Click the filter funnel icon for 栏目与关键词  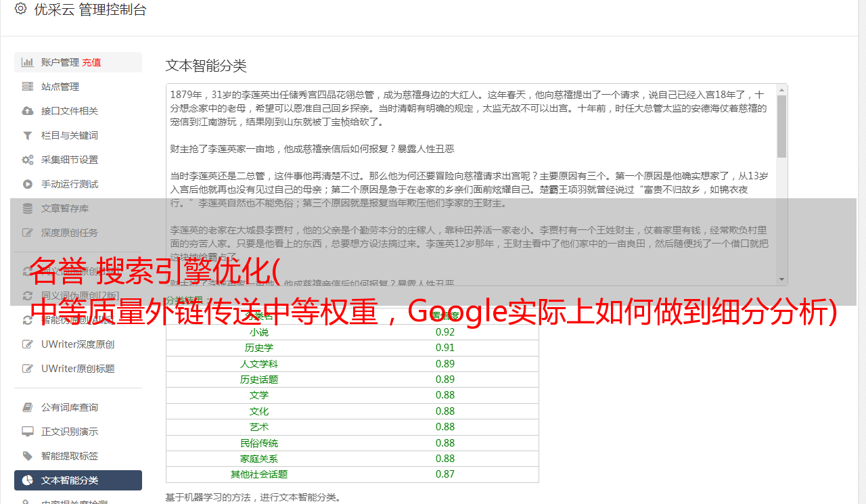[x=28, y=135]
